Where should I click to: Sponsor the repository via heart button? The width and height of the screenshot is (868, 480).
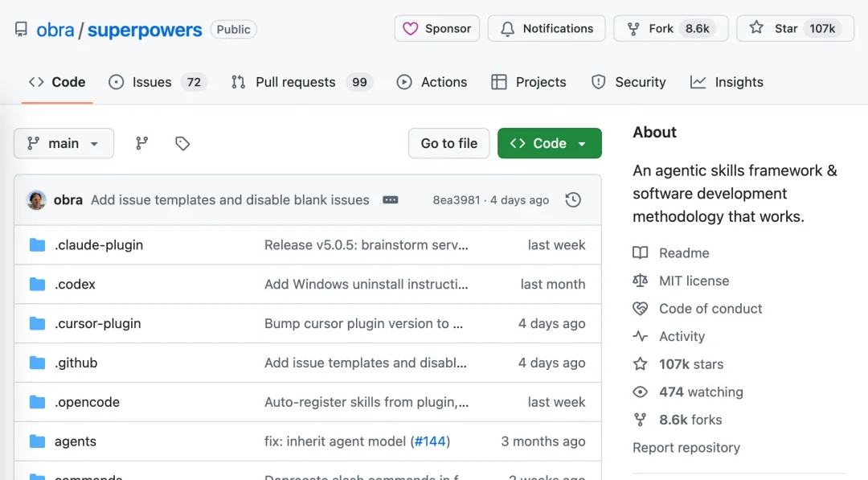click(x=437, y=29)
